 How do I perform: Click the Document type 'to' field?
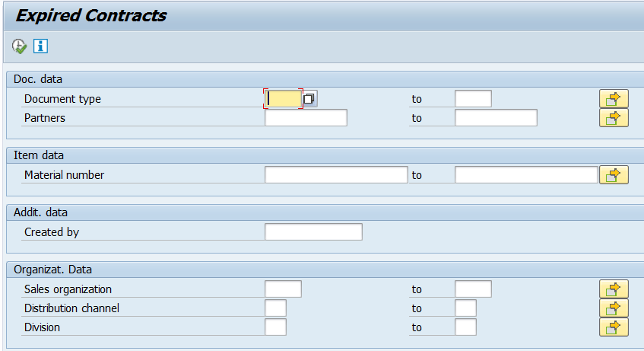[x=473, y=99]
